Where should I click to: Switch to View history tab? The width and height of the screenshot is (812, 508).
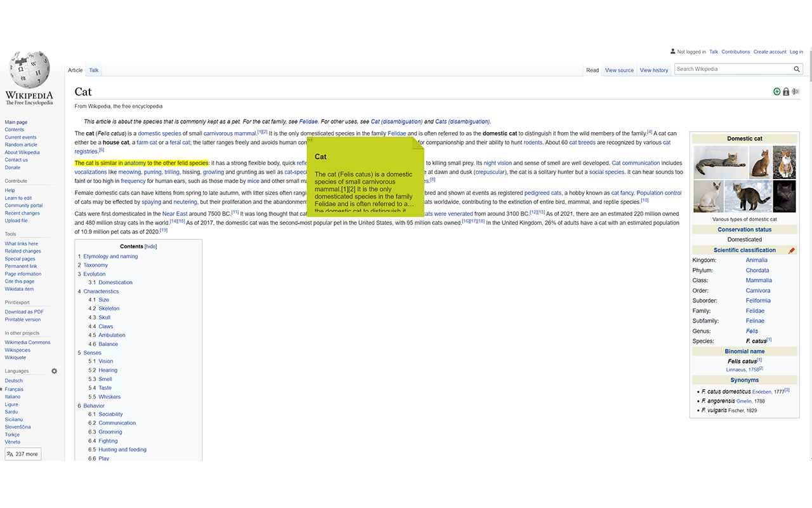click(654, 70)
